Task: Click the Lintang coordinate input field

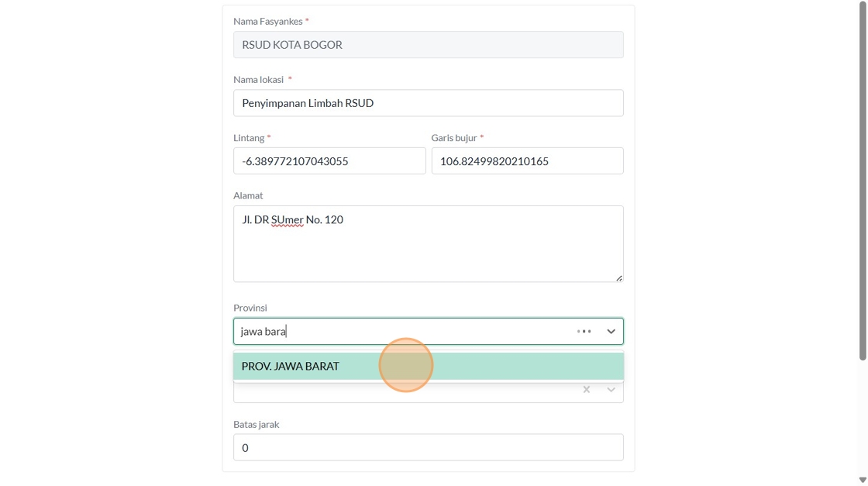Action: tap(329, 161)
